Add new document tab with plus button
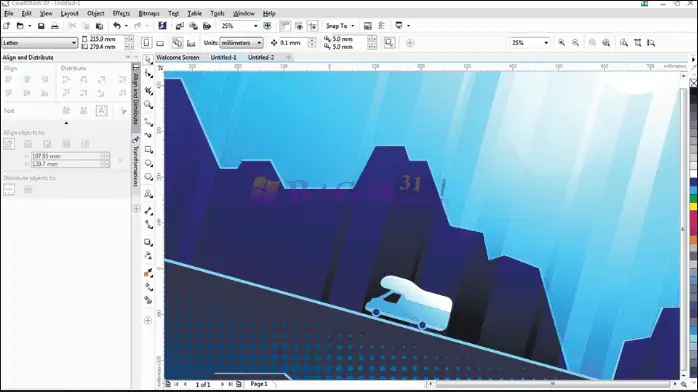698x392 pixels. coord(288,57)
